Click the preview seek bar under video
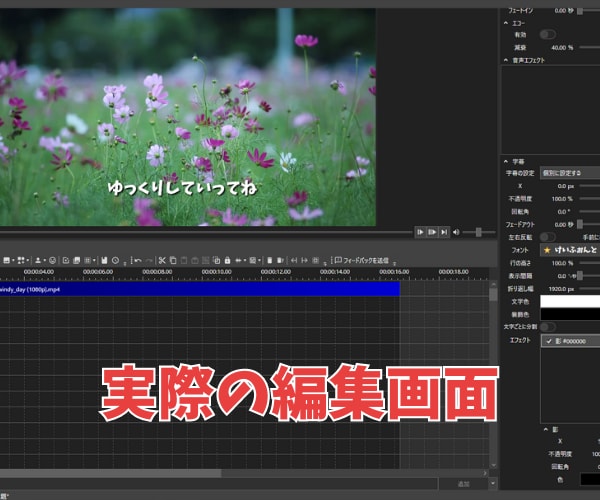 pos(207,232)
